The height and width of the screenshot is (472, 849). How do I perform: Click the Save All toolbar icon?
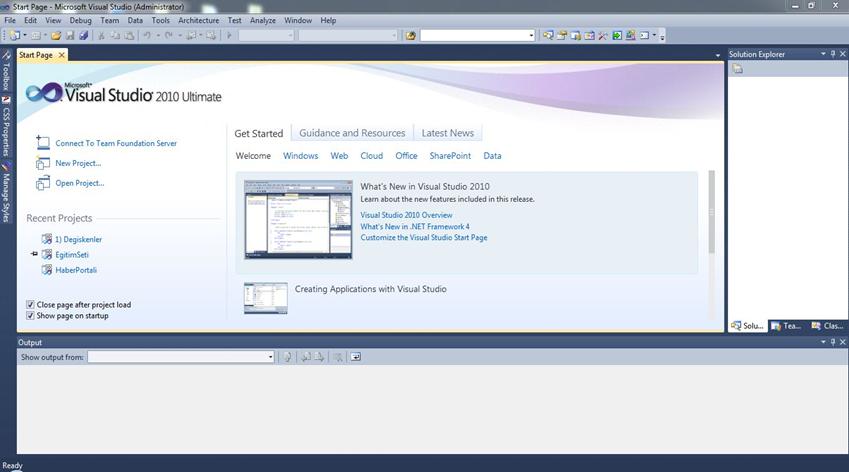click(83, 36)
